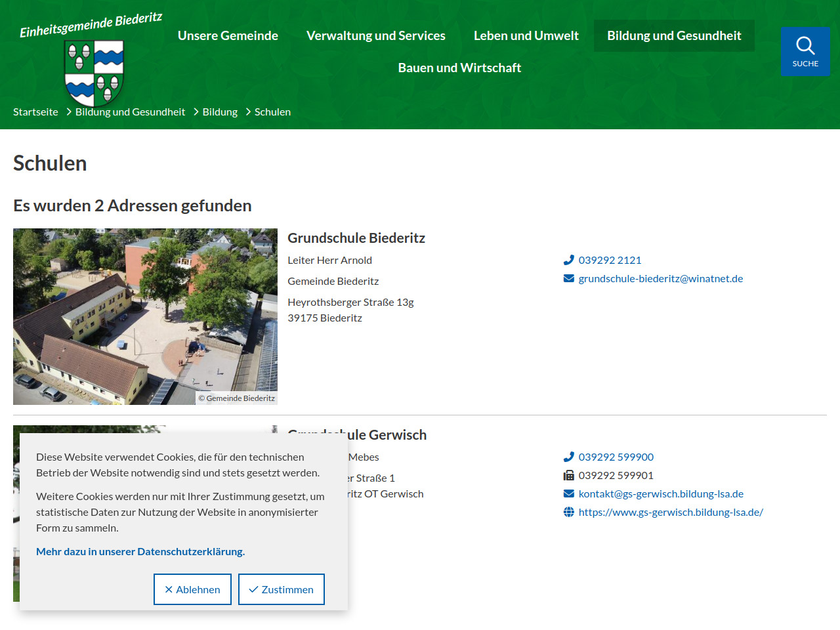Open the Grundschule Biederitz heading
Viewport: 840px width, 630px height.
[x=356, y=238]
